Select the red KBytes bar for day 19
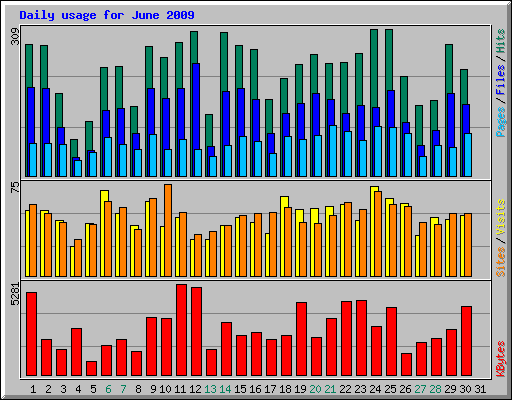The height and width of the screenshot is (400, 512). pyautogui.click(x=301, y=339)
